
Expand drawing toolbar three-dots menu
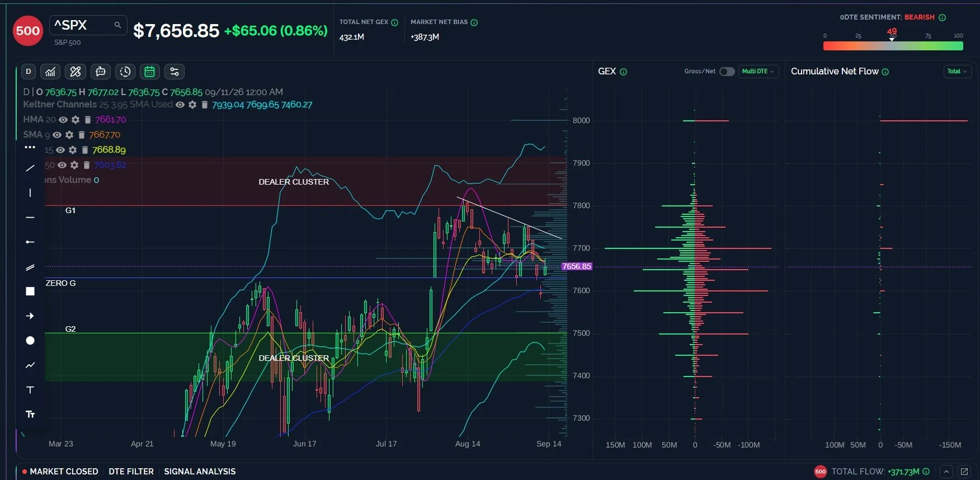click(30, 147)
